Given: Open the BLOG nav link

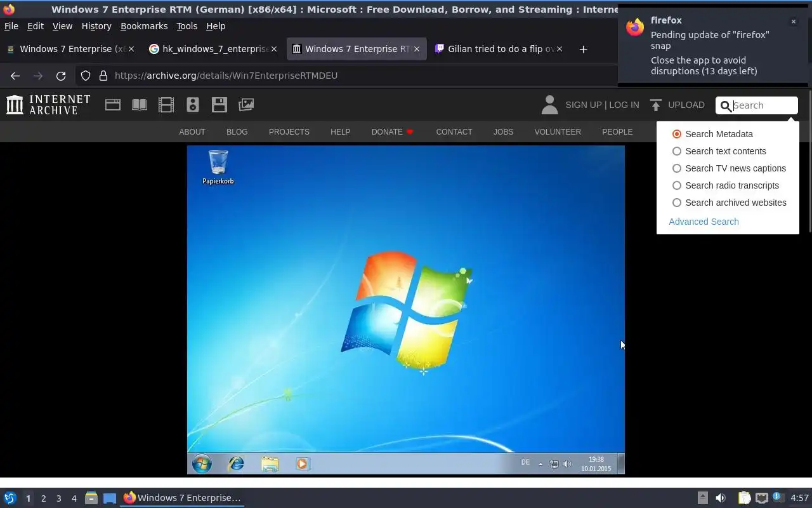Looking at the screenshot, I should click(237, 132).
